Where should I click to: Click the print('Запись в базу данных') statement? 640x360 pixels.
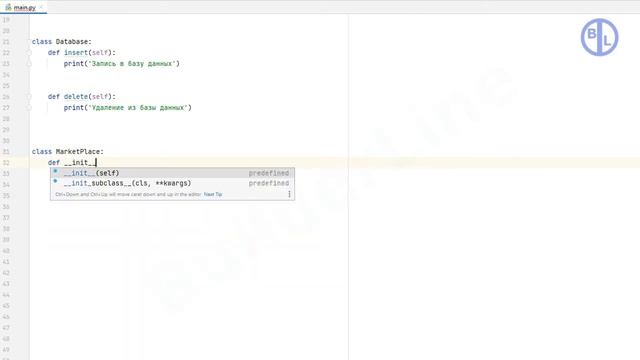[x=122, y=64]
